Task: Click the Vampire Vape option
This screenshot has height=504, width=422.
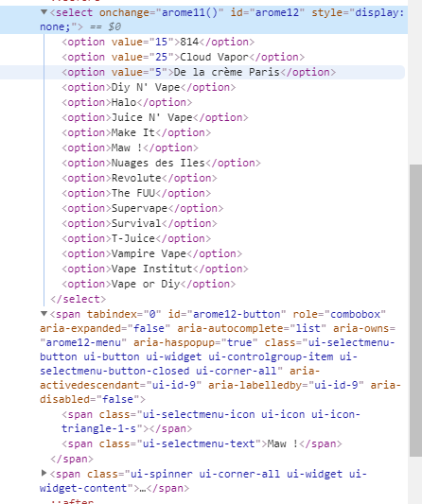Action: [151, 253]
